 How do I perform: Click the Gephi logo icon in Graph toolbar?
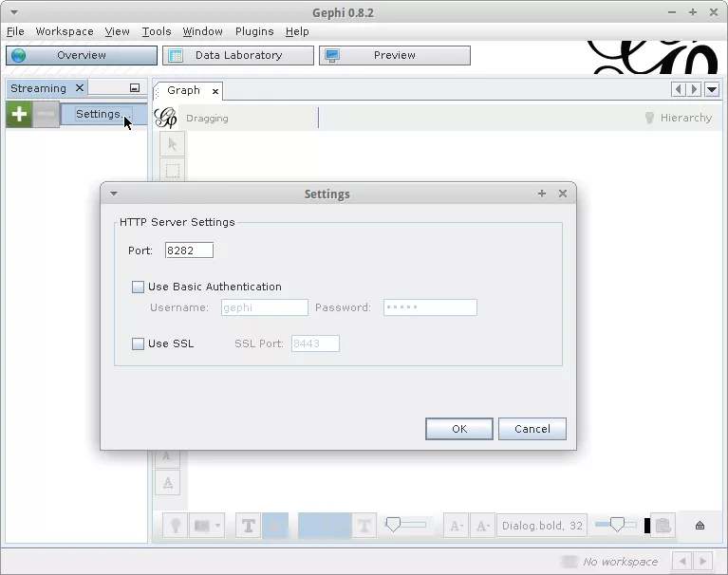pyautogui.click(x=166, y=118)
